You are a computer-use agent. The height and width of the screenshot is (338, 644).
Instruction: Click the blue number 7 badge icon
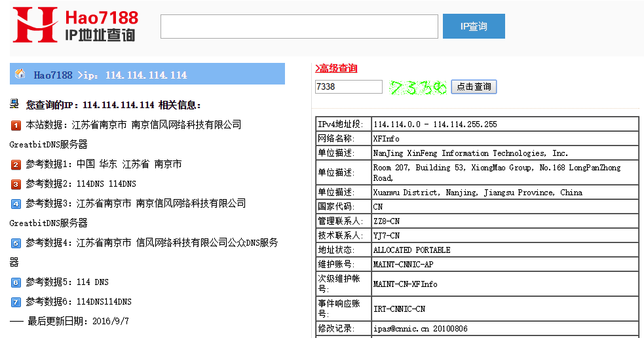pos(16,302)
